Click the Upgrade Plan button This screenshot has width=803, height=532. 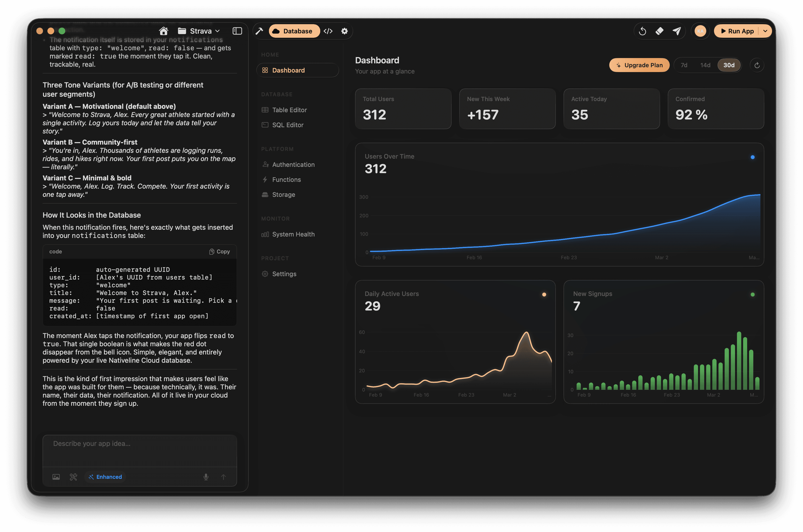639,65
